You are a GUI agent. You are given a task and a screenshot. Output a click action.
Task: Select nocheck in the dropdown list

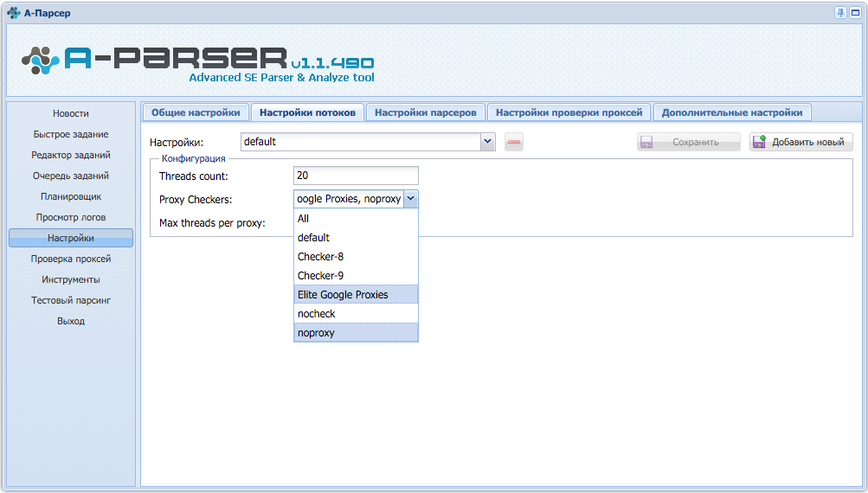click(356, 314)
